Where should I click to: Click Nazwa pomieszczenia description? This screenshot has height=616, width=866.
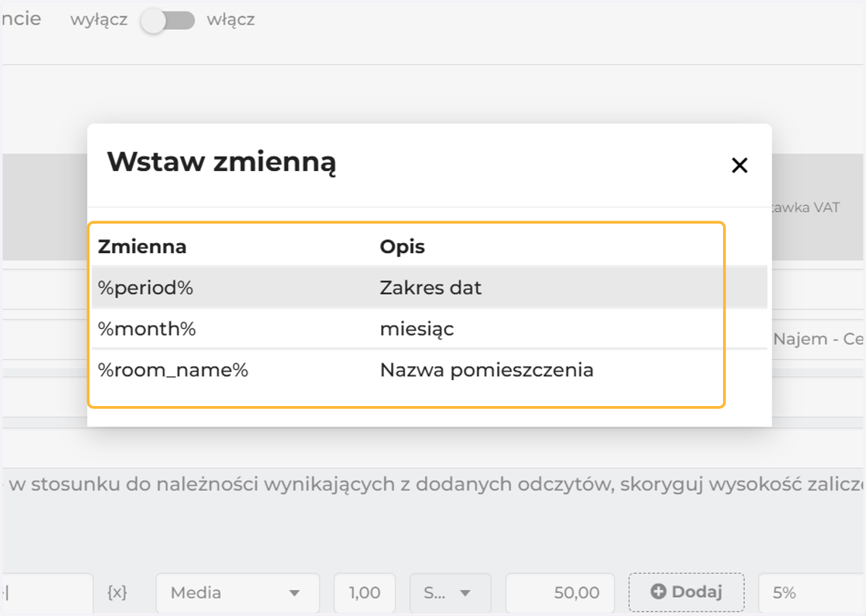click(487, 371)
